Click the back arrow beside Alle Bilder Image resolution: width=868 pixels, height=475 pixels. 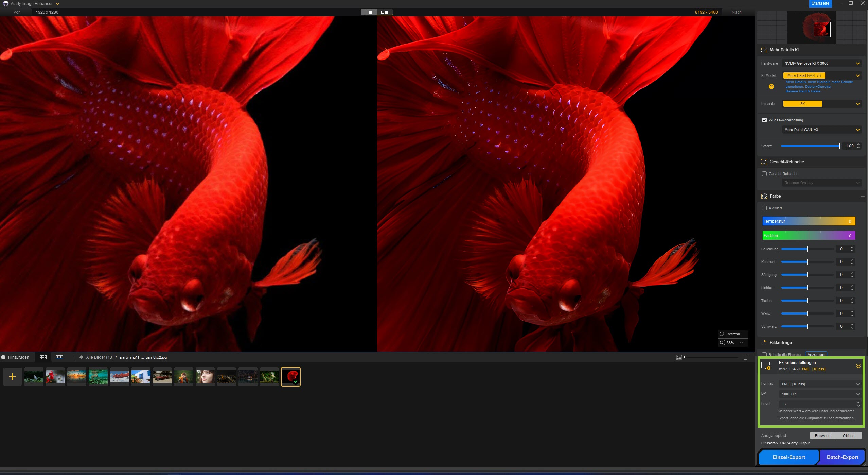(81, 357)
